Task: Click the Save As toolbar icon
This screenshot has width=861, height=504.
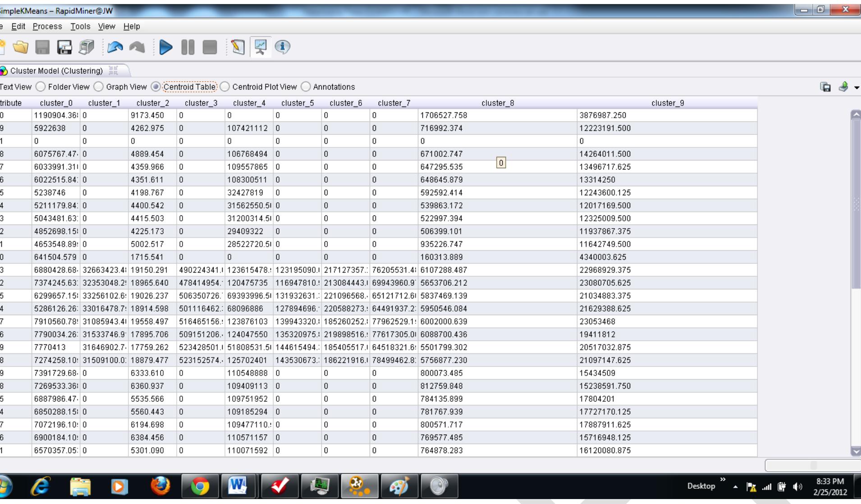Action: coord(64,47)
